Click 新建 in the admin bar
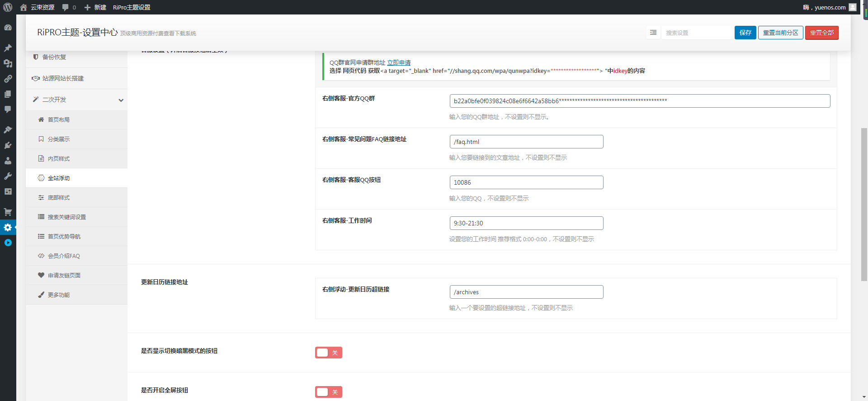 point(95,7)
